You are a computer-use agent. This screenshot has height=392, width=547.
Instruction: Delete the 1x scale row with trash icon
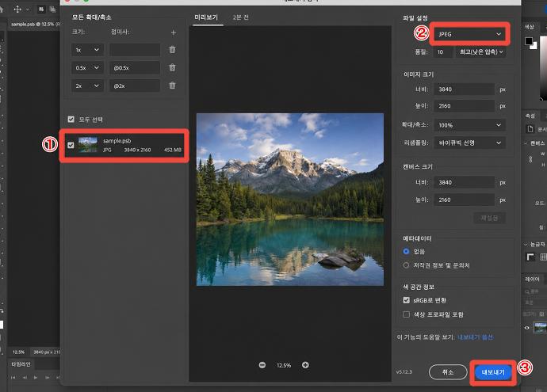[172, 50]
